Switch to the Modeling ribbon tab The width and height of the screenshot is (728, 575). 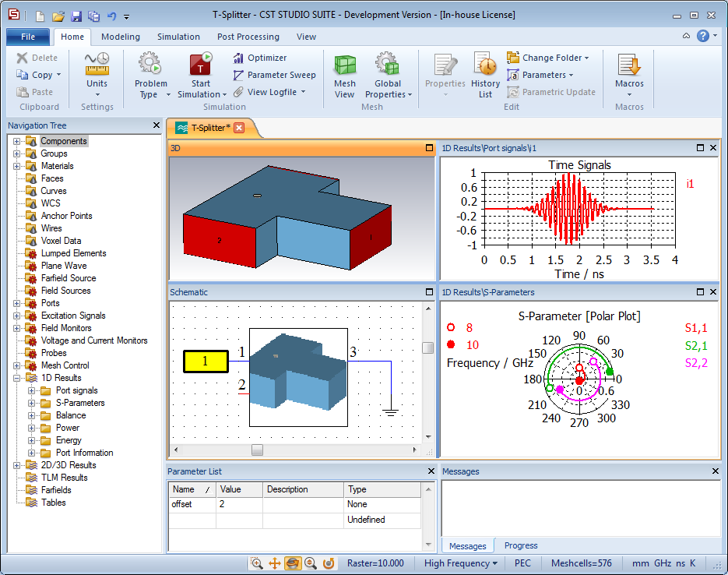(x=121, y=37)
